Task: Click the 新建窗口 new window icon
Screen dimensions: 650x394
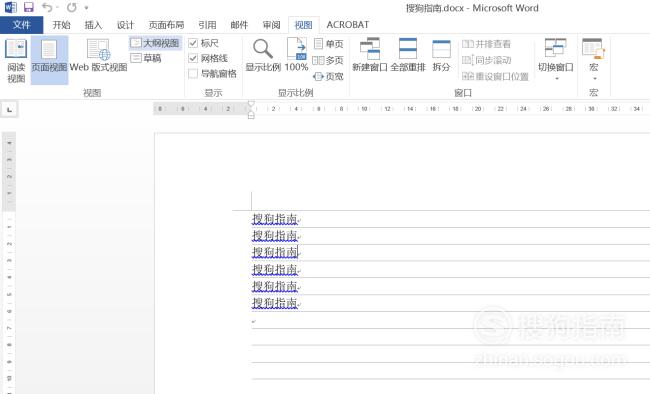Action: pos(369,55)
